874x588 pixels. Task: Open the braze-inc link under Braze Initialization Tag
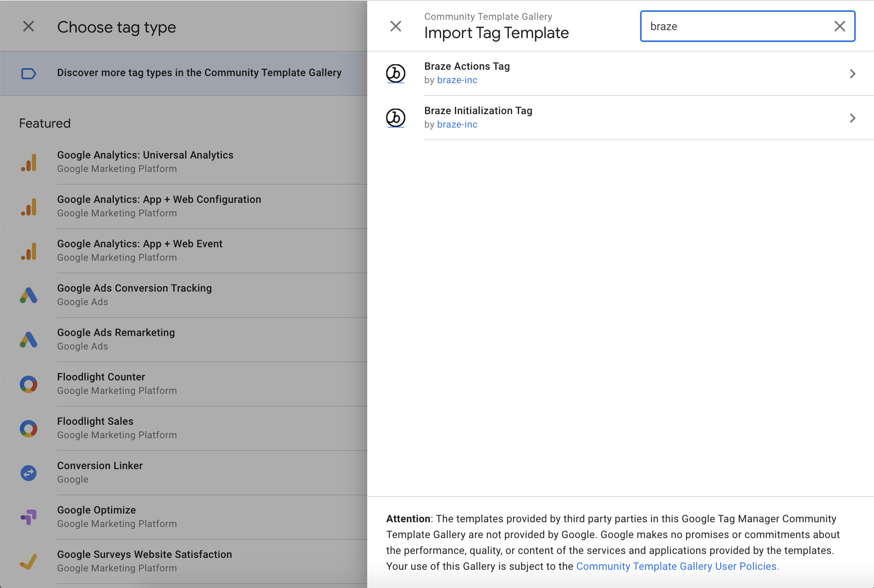(x=457, y=124)
